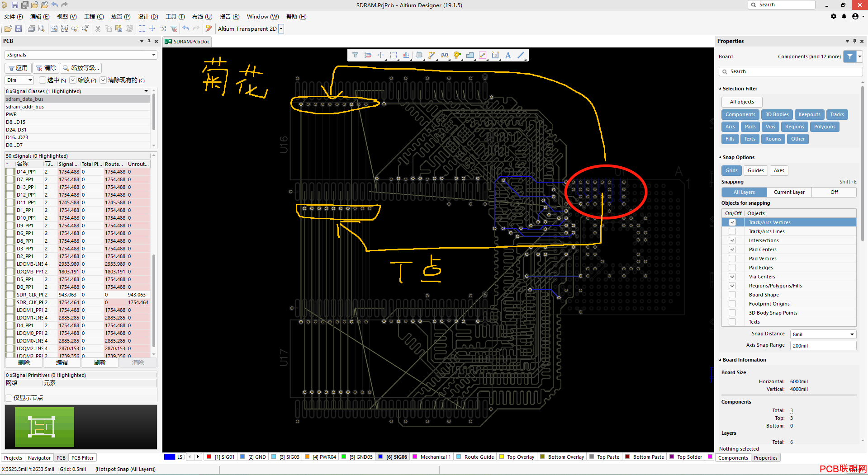Open the 布线 (U) menu
Image resolution: width=868 pixels, height=475 pixels.
coord(202,17)
